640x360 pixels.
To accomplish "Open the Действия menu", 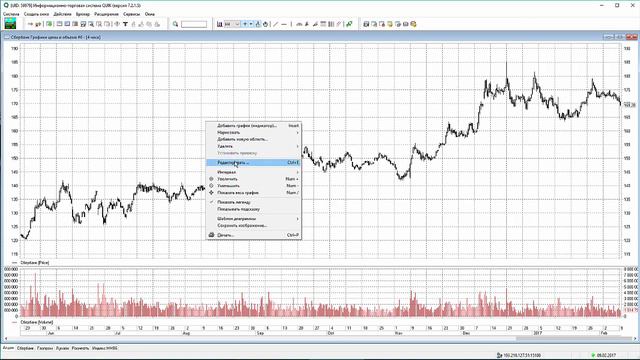I will (62, 14).
